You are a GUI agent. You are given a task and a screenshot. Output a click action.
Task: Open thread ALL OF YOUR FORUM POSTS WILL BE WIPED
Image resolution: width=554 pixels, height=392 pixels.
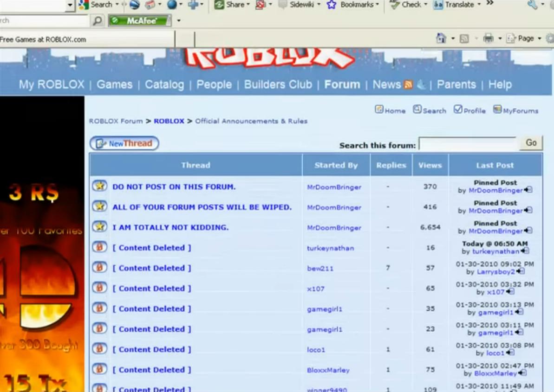(202, 207)
